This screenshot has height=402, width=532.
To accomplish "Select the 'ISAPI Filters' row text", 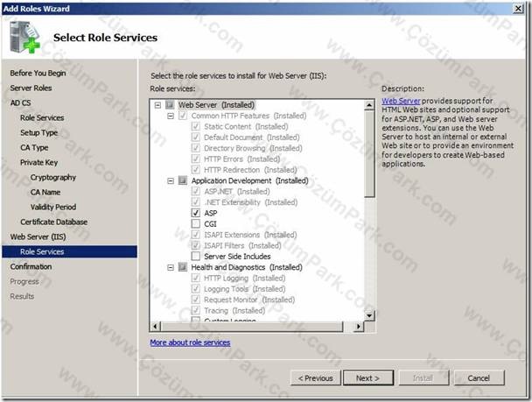I will point(242,245).
